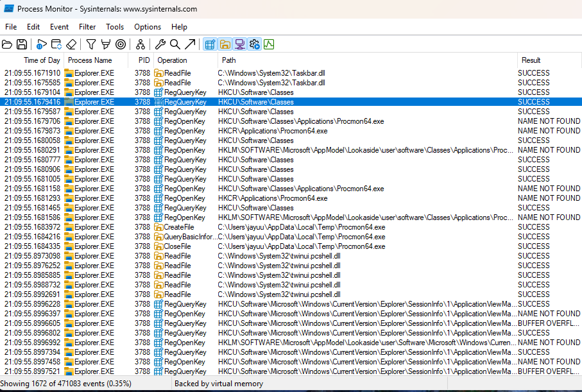The height and width of the screenshot is (392, 582).
Task: Click the Highlight toolbar icon
Action: [106, 44]
